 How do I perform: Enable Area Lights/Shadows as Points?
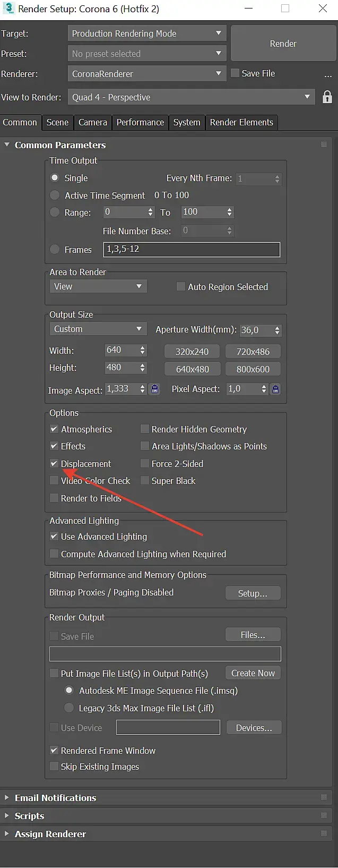coord(144,446)
